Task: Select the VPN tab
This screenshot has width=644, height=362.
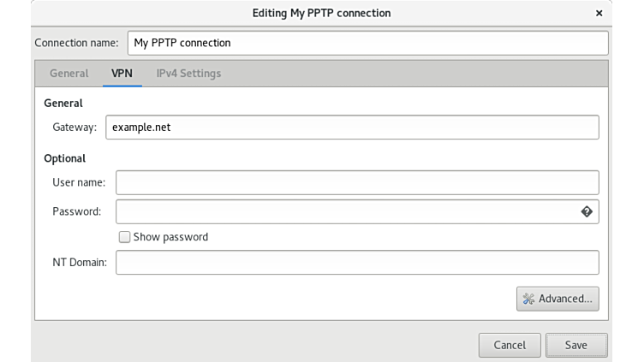Action: pos(122,74)
